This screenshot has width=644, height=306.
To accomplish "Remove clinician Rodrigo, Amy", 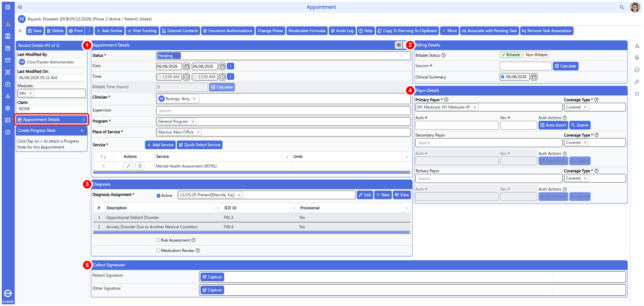I will (194, 99).
